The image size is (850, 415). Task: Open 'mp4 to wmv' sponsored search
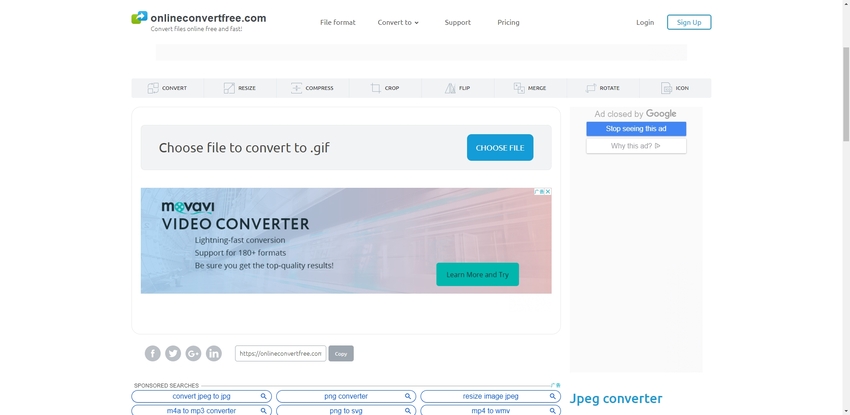click(x=491, y=410)
